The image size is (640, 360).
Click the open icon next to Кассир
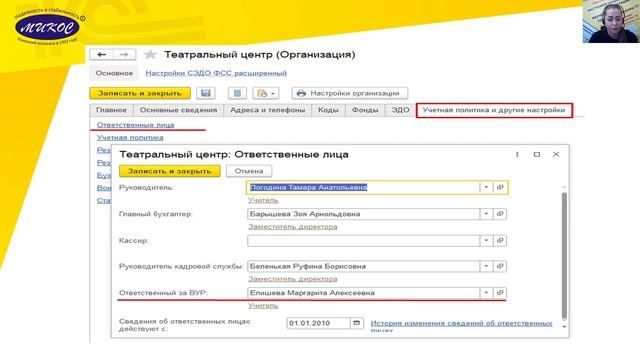500,241
